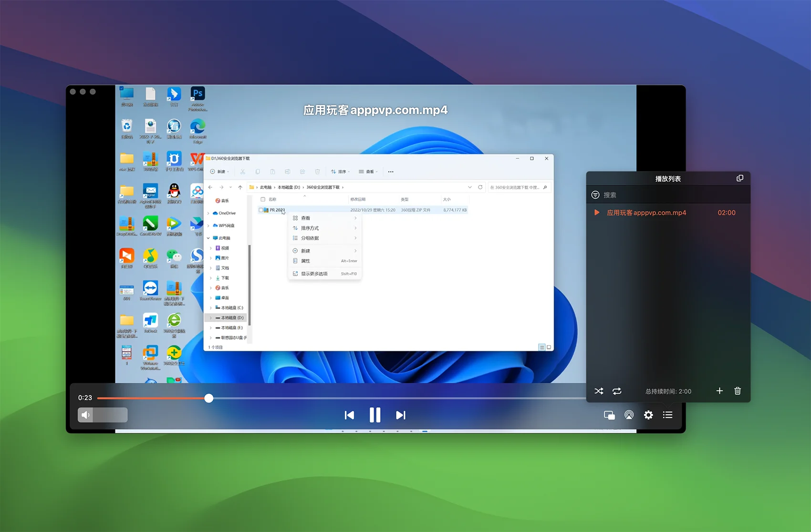
Task: Click the 本地磁盘 (D:) breadcrumb in address bar
Action: 289,187
